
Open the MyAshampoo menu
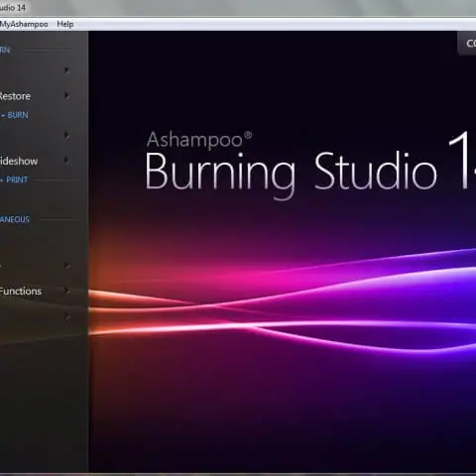tap(24, 24)
